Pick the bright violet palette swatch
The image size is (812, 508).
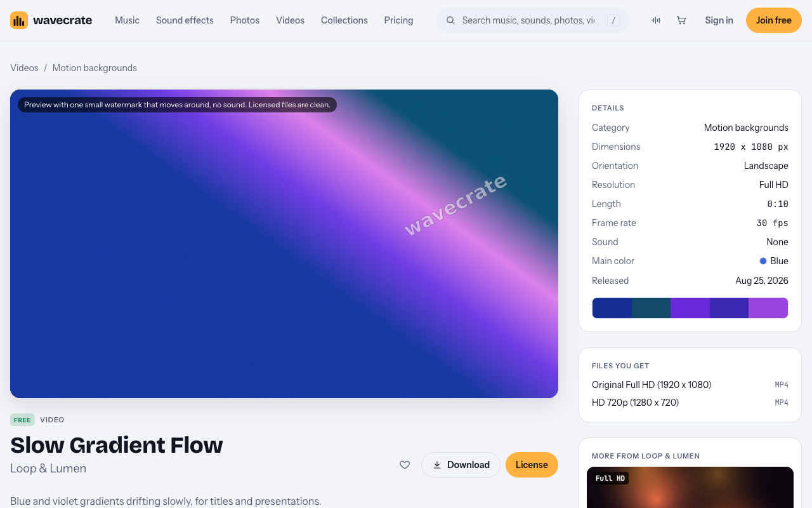tap(690, 308)
